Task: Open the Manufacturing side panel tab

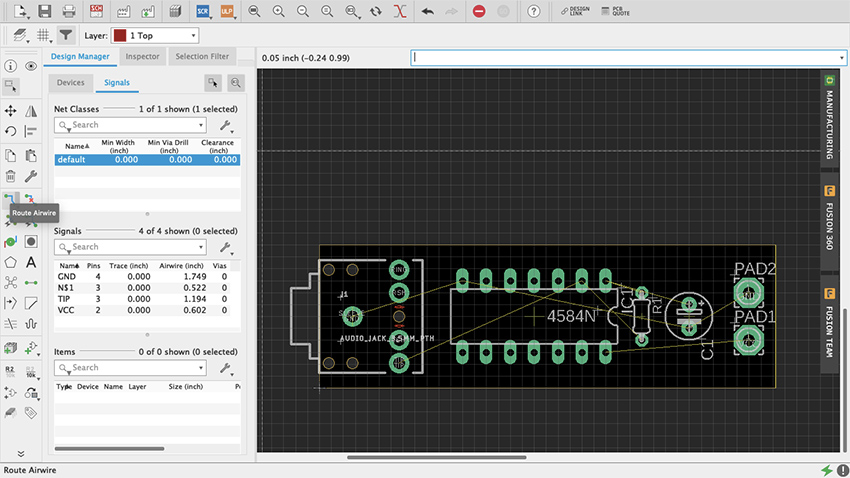Action: point(829,118)
